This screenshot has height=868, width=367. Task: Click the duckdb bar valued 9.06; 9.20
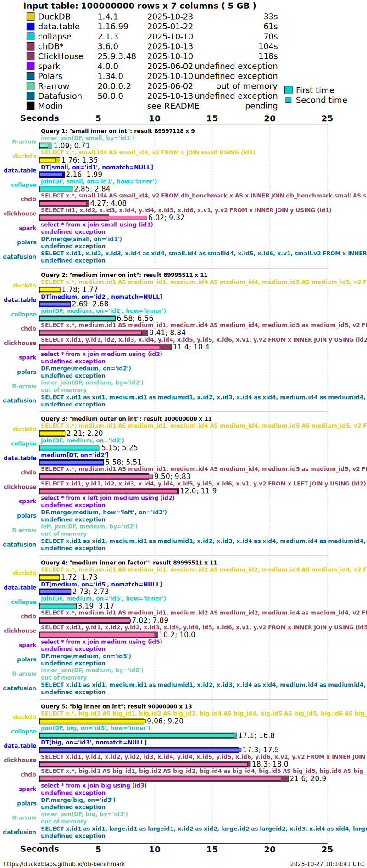click(x=93, y=721)
